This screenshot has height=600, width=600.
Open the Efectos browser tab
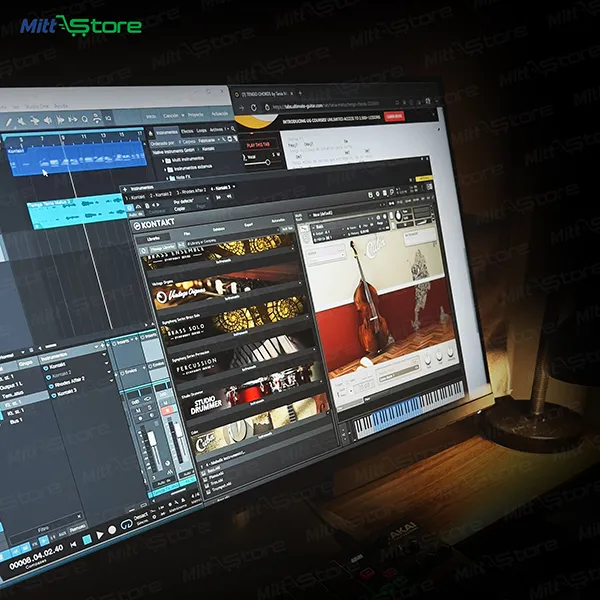point(187,131)
